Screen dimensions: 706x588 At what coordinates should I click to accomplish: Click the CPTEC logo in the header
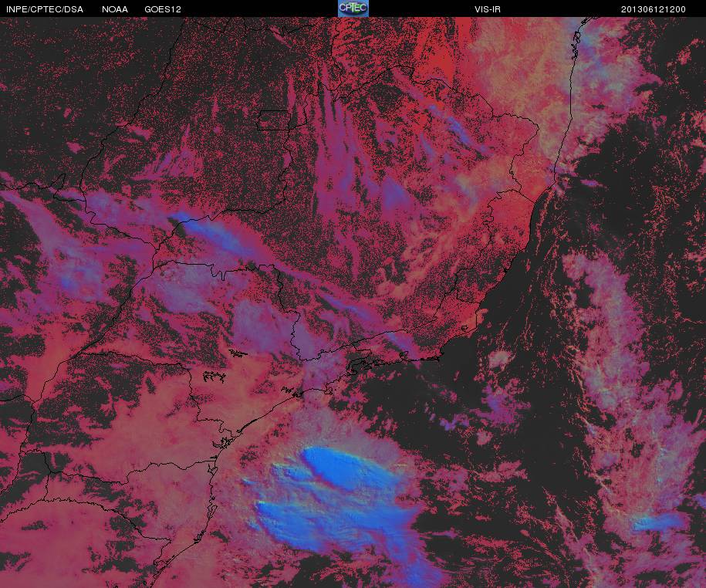[353, 8]
